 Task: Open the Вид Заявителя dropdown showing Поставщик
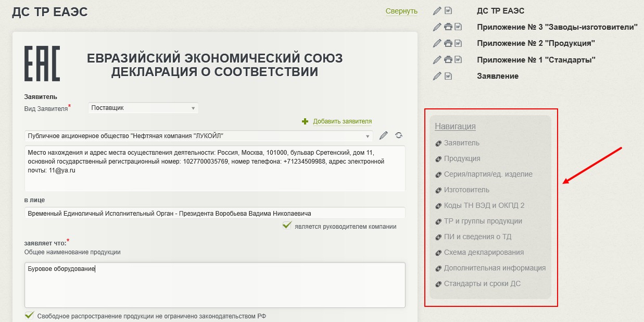[x=143, y=108]
